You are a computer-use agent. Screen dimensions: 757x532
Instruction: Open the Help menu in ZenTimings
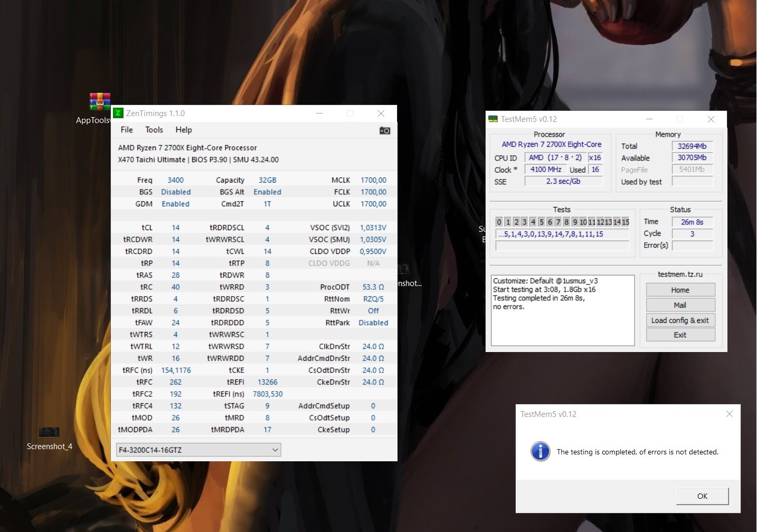pyautogui.click(x=184, y=130)
